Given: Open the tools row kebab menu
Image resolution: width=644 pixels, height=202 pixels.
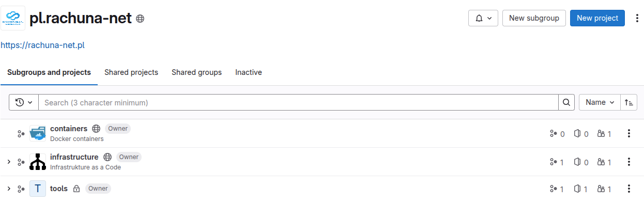Looking at the screenshot, I should (629, 189).
